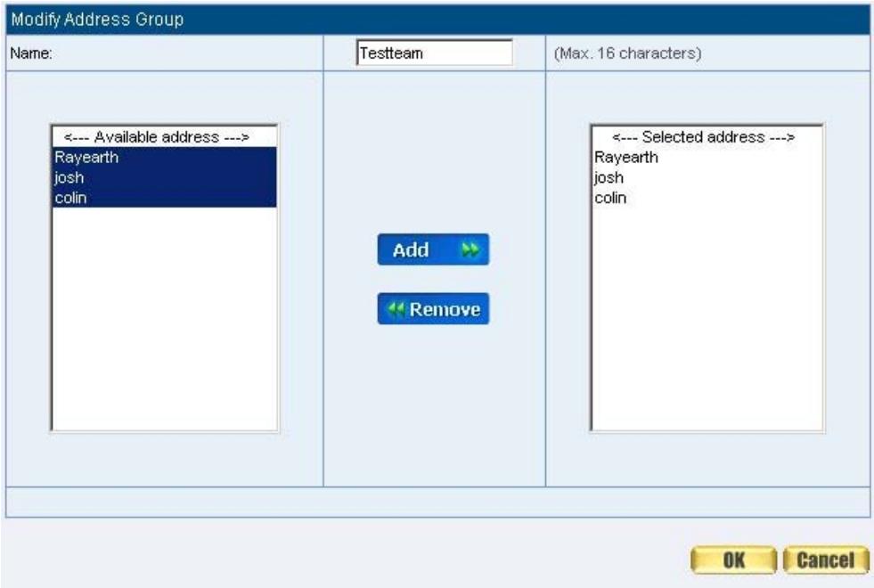874x588 pixels.
Task: Click the Available address list header
Action: pos(165,137)
